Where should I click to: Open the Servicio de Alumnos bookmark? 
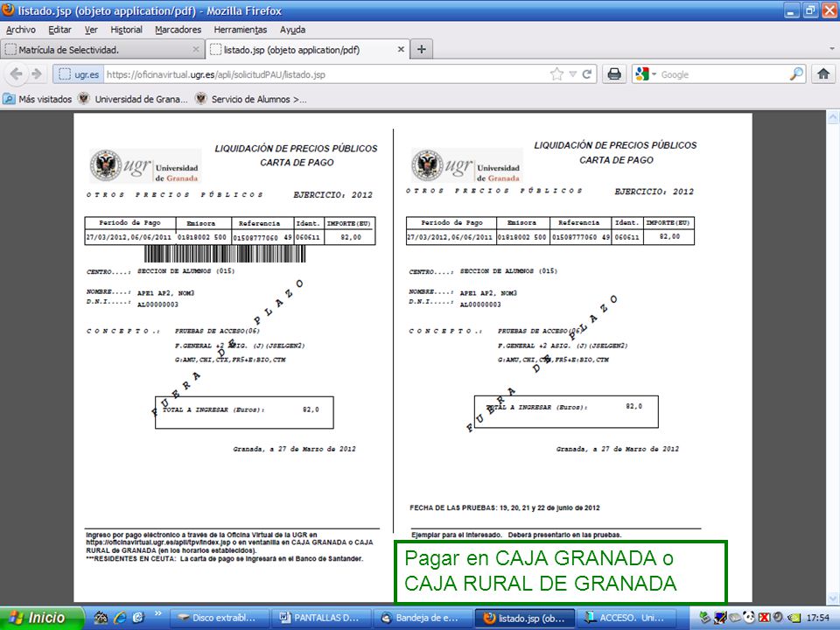click(251, 99)
